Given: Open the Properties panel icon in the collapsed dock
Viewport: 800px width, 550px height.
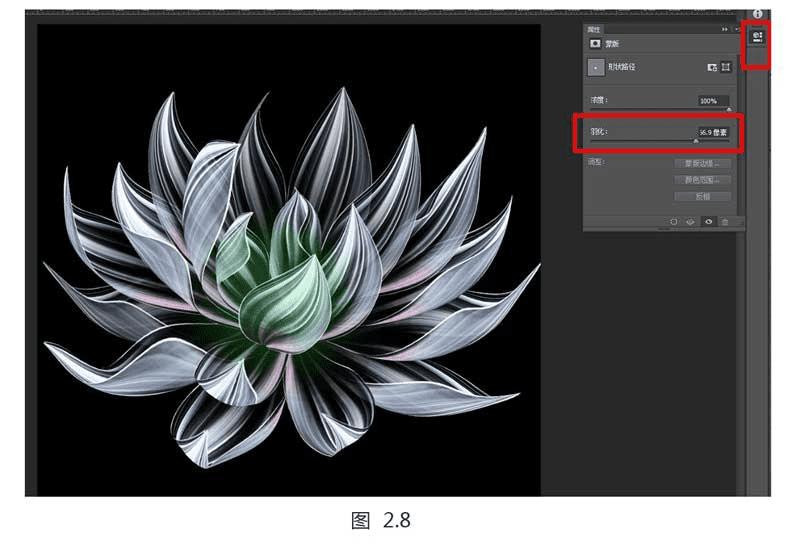Looking at the screenshot, I should [x=757, y=37].
